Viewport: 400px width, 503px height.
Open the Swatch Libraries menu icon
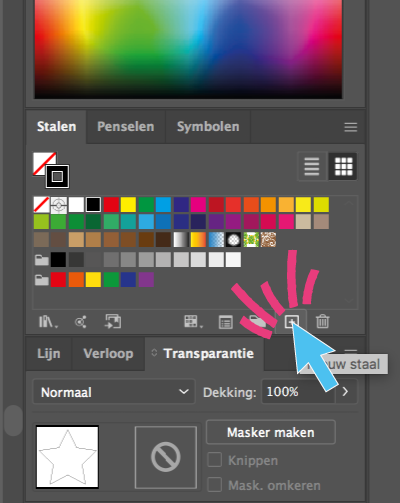pos(48,322)
